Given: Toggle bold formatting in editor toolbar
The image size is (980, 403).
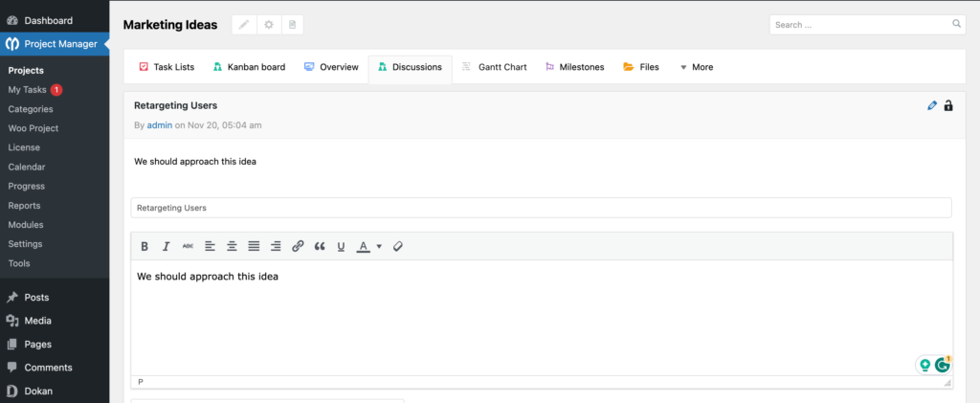Looking at the screenshot, I should (145, 246).
